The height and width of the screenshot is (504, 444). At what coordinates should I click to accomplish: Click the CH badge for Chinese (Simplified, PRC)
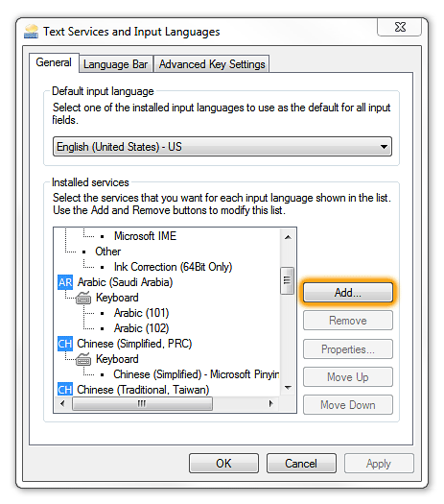65,344
